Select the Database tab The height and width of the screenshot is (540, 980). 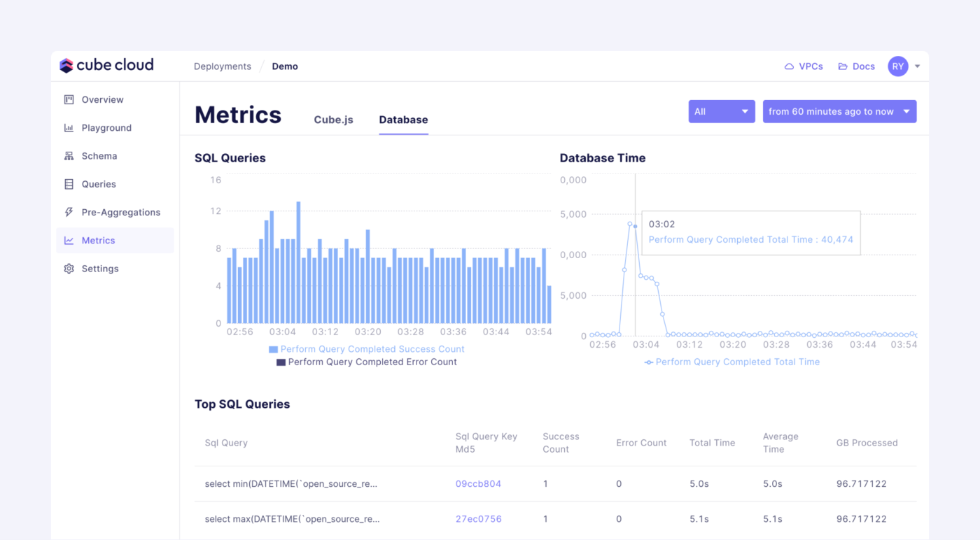pos(403,120)
